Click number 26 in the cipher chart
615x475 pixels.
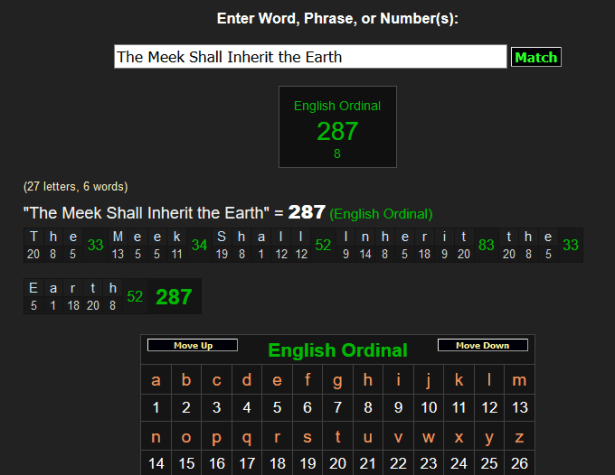point(519,464)
